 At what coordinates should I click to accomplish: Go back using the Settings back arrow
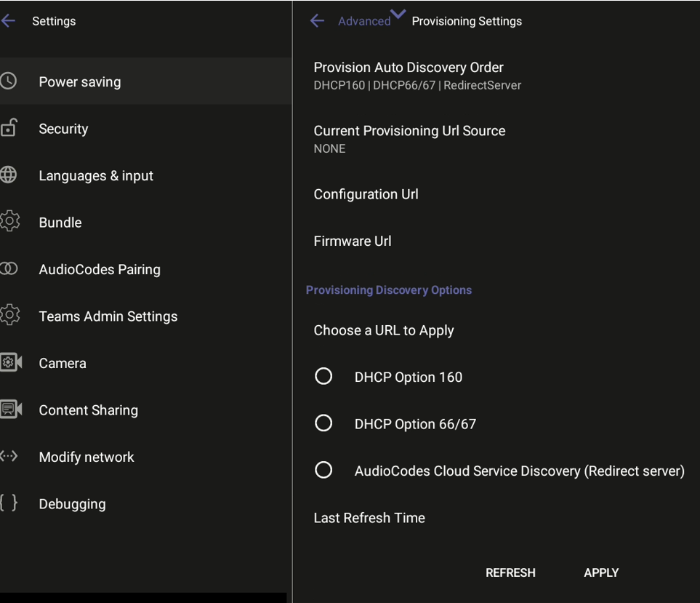(9, 21)
